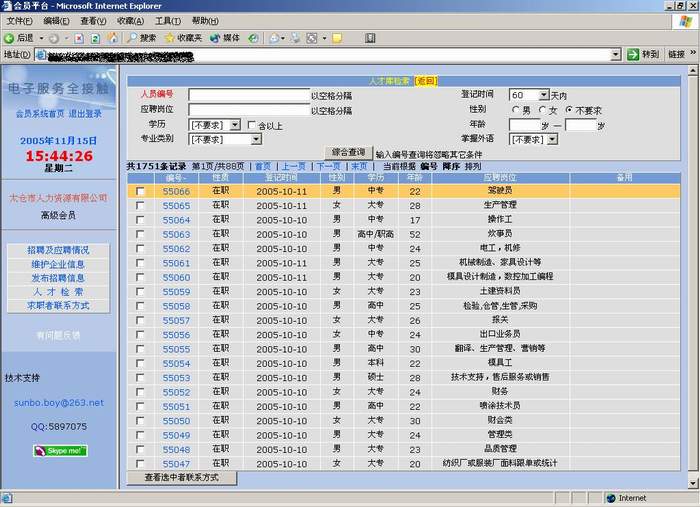700x507 pixels.
Task: Go to 下一页 next page link
Action: [x=329, y=166]
